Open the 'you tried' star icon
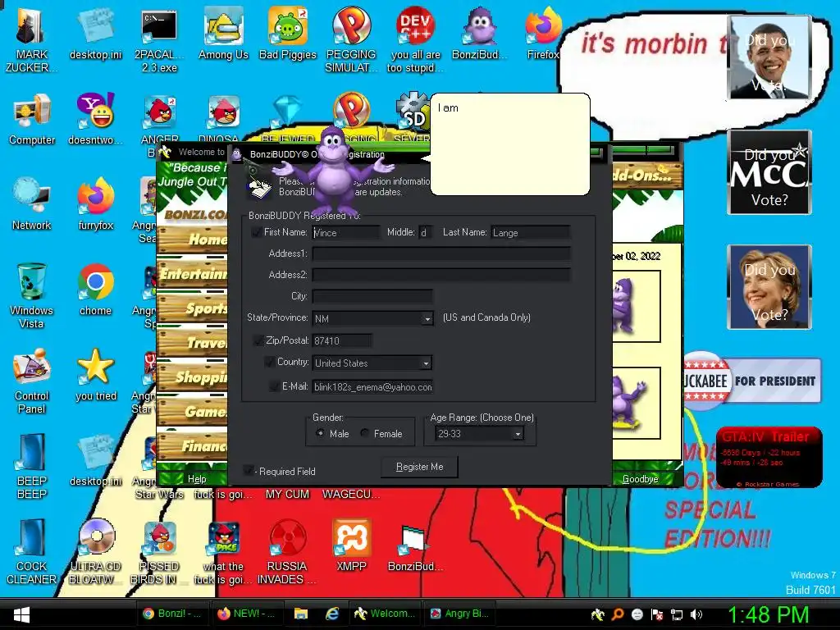Screen dimensions: 840x630 [x=95, y=375]
